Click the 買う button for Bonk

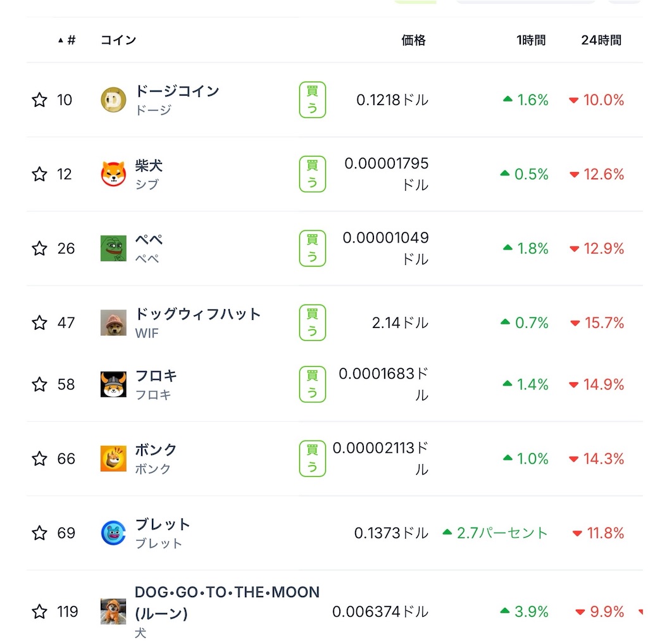(x=313, y=458)
